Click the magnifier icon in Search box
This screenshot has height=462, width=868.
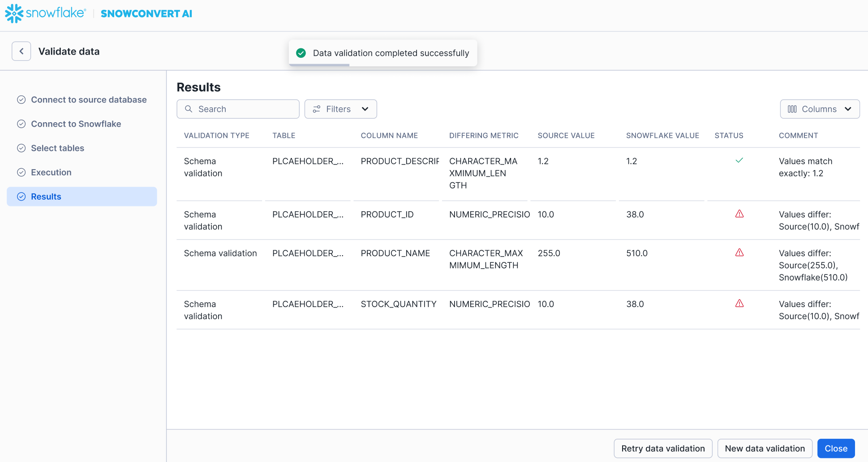[189, 109]
